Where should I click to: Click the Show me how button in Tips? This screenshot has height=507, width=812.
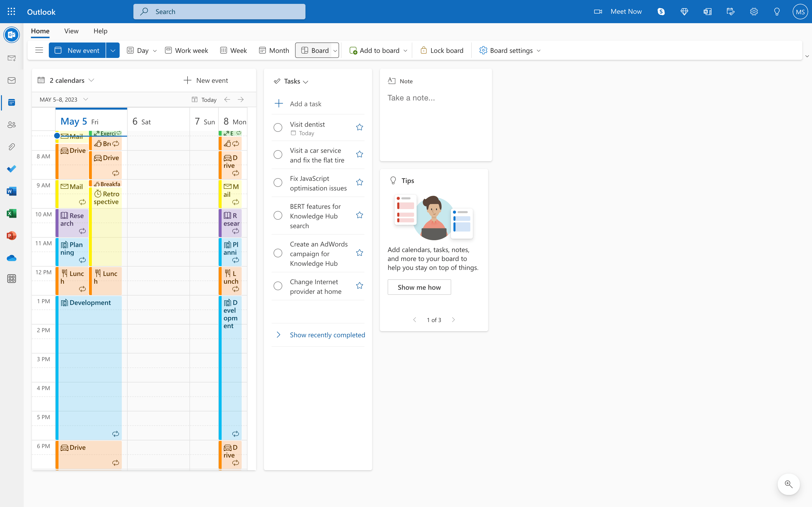pyautogui.click(x=419, y=287)
